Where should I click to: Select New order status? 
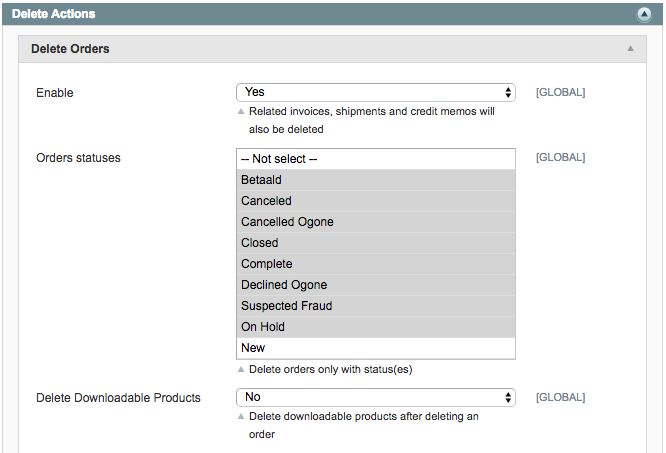[x=376, y=348]
